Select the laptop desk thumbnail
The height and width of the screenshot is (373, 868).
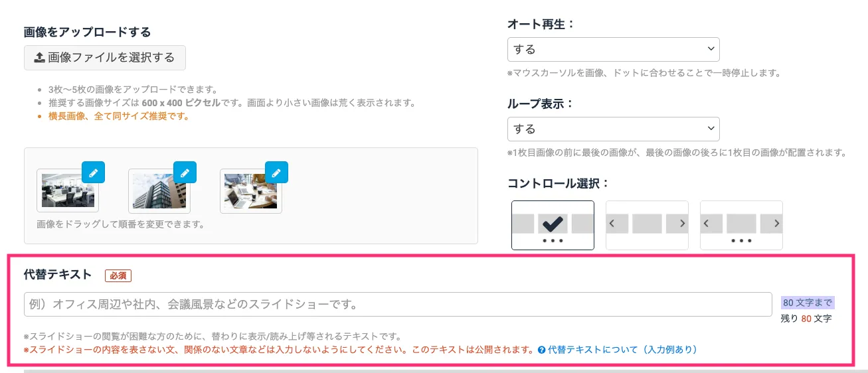tap(250, 191)
